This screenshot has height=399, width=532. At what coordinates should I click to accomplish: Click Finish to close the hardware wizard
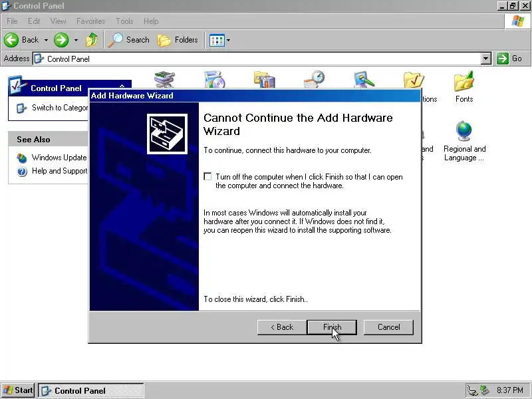click(x=331, y=327)
